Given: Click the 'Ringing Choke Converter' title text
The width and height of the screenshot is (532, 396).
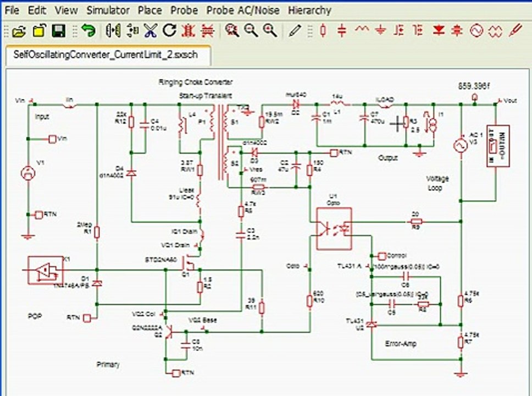Looking at the screenshot, I should pyautogui.click(x=196, y=82).
